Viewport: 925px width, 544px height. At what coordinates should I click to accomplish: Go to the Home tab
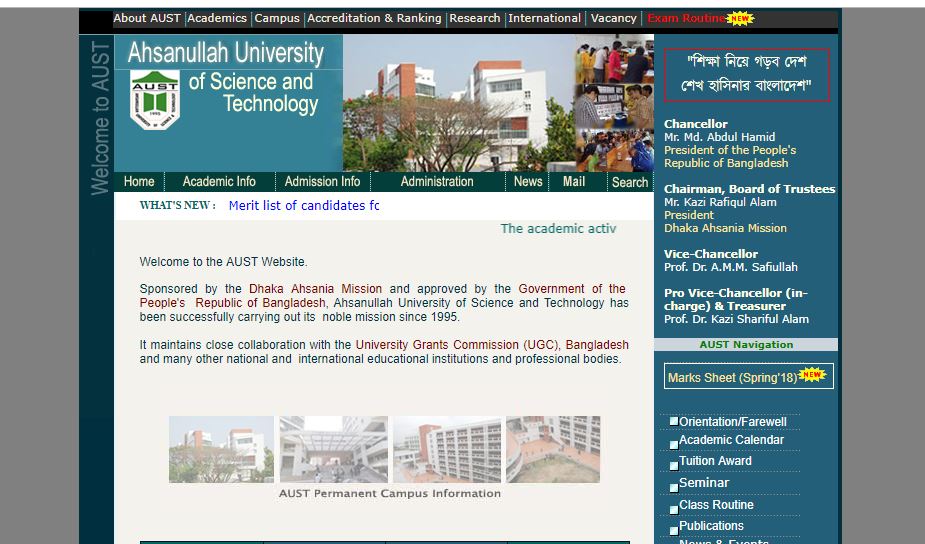(139, 182)
